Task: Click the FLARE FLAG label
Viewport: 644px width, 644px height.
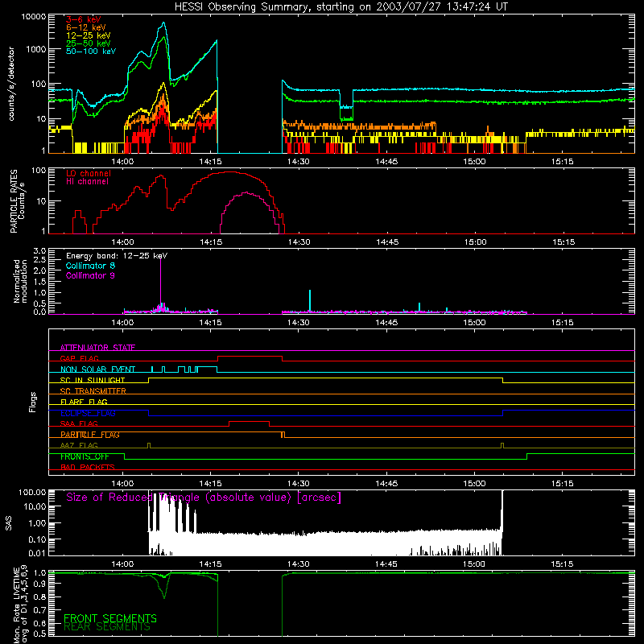Action: [x=84, y=402]
